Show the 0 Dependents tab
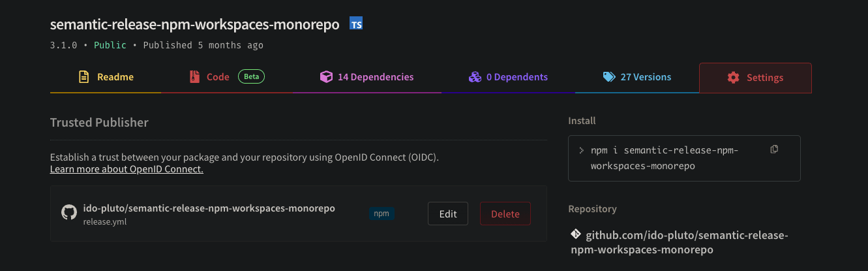 click(x=508, y=77)
